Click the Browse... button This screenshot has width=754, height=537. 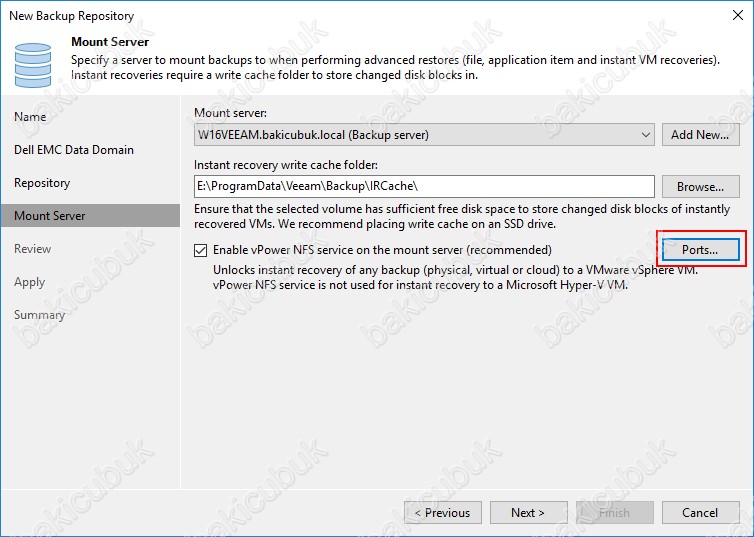click(700, 187)
